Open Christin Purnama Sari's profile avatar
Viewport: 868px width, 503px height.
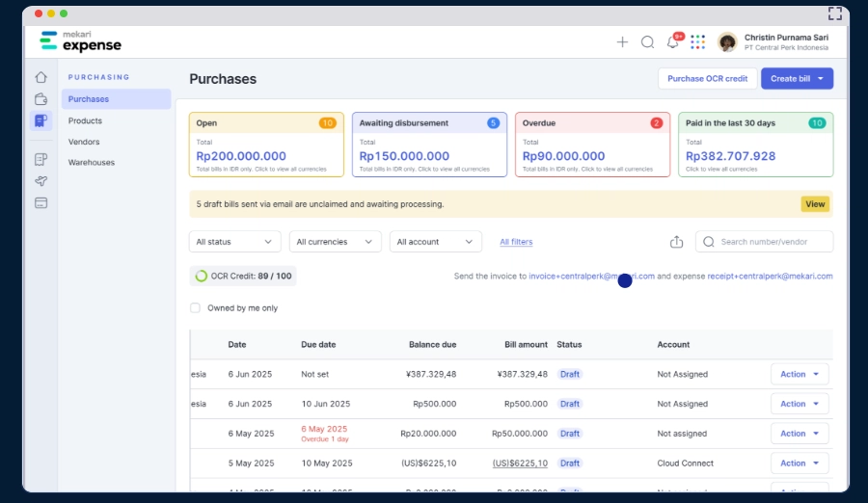pos(727,42)
